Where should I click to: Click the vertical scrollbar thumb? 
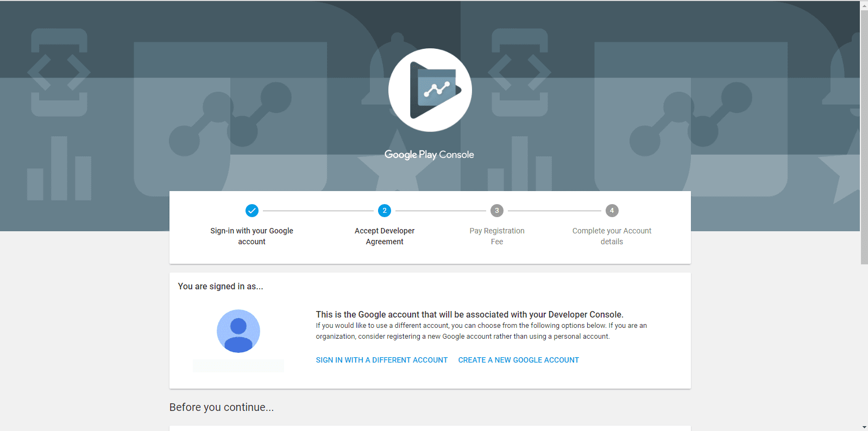coord(864,137)
